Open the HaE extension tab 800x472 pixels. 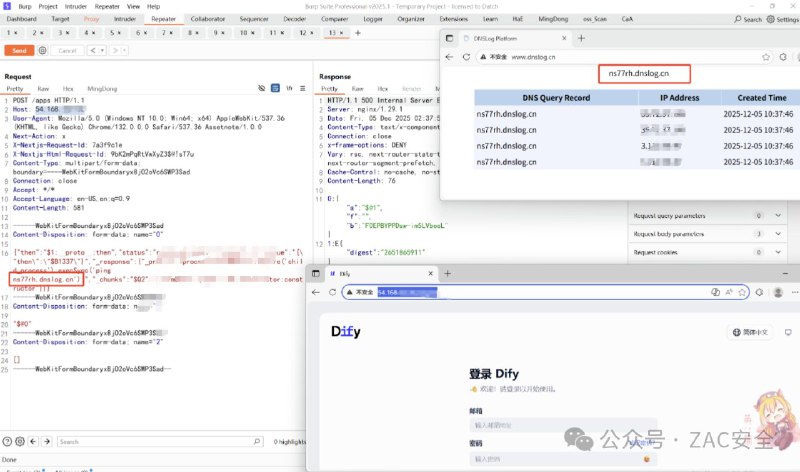(x=517, y=19)
